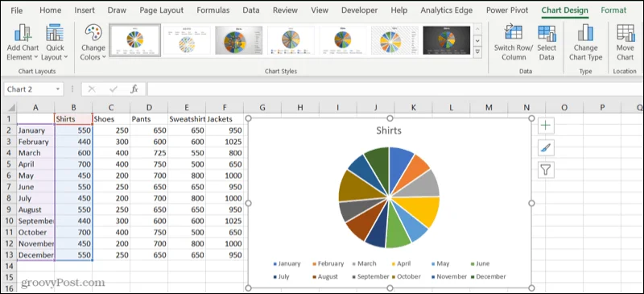Click the formula bar cancel X icon

pyautogui.click(x=92, y=89)
